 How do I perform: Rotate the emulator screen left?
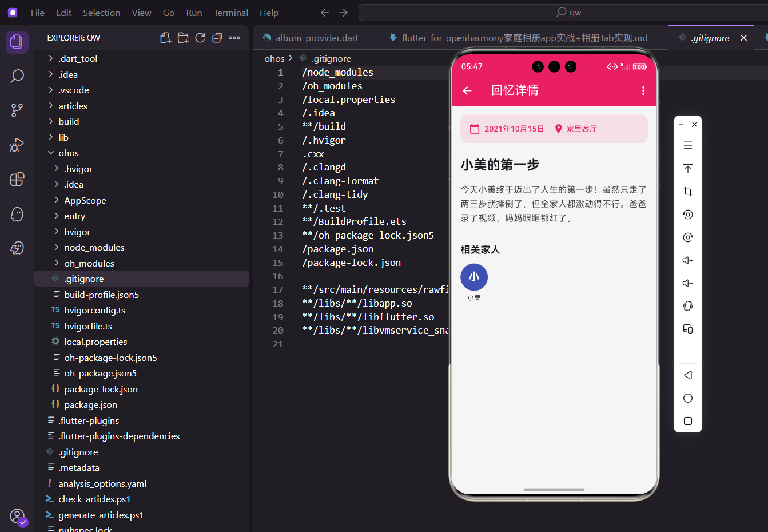coord(687,214)
